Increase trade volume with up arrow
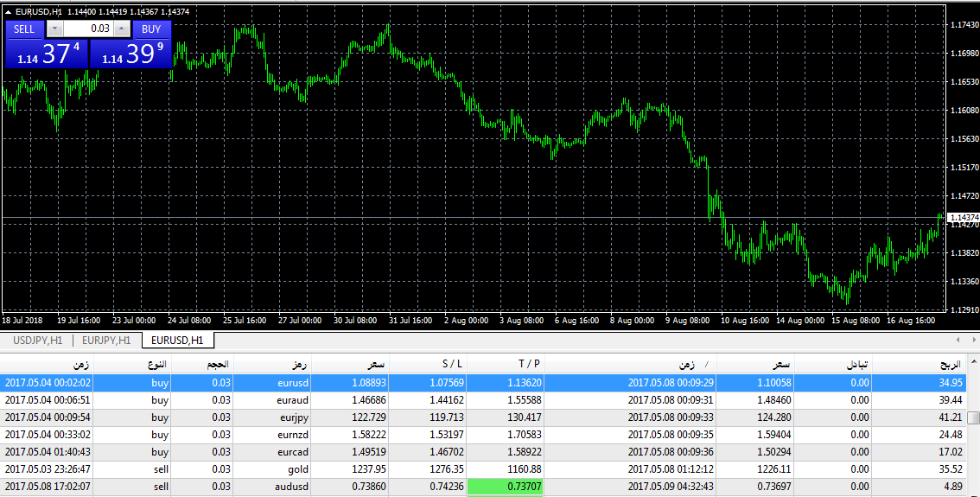The height and width of the screenshot is (497, 980). click(x=121, y=29)
